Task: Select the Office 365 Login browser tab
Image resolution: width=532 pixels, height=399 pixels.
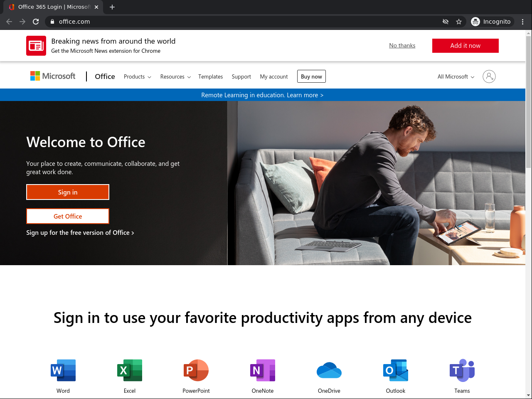Action: tap(53, 7)
